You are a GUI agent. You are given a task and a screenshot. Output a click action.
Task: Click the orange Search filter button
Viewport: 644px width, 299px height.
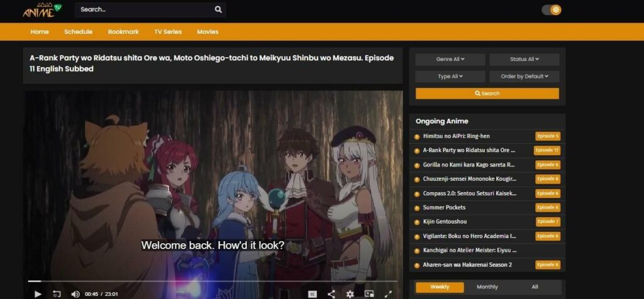[x=487, y=94]
